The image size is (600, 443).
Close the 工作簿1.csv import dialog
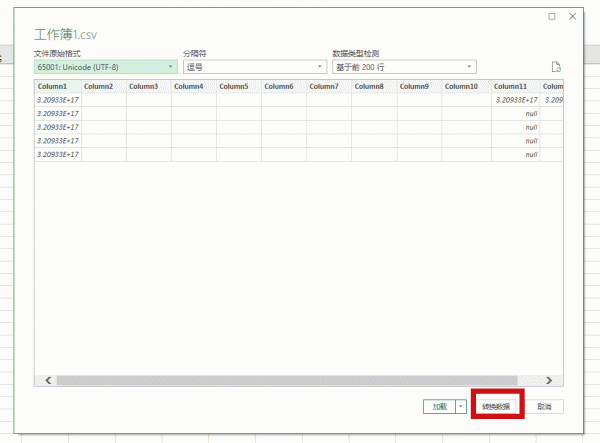point(572,17)
